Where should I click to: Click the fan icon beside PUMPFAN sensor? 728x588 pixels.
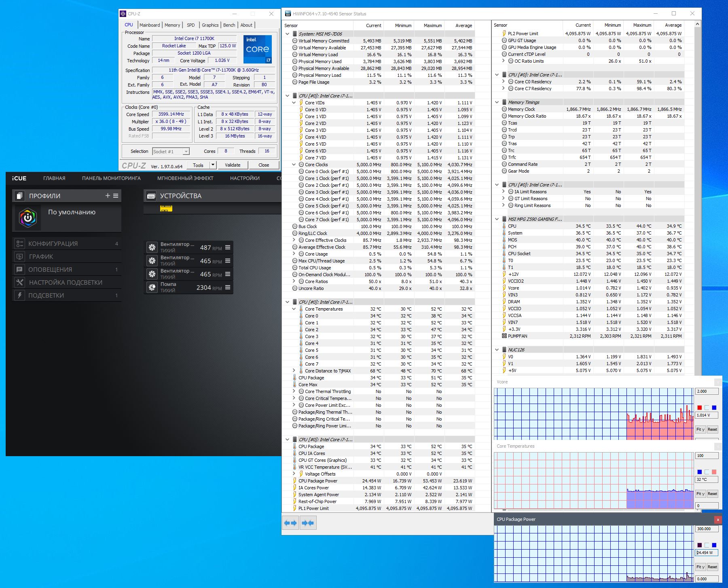[504, 336]
